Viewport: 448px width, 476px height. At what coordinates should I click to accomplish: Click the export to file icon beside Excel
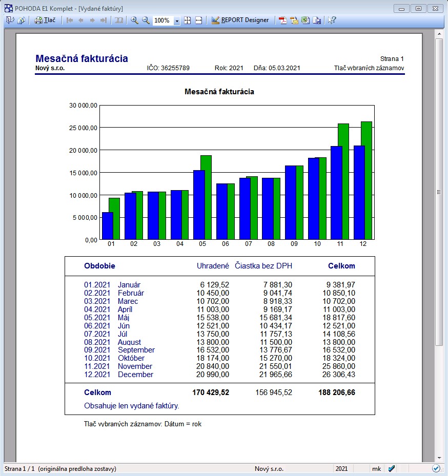(317, 20)
